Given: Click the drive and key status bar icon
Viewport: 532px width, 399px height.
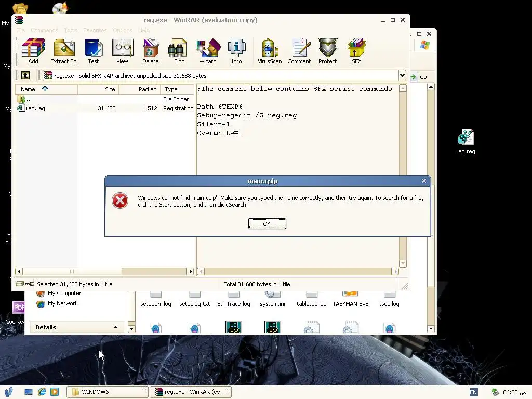Looking at the screenshot, I should coord(25,284).
